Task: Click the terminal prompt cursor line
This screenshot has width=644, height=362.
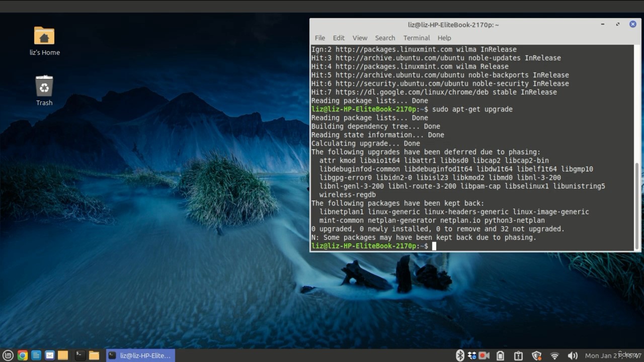Action: coord(374,246)
